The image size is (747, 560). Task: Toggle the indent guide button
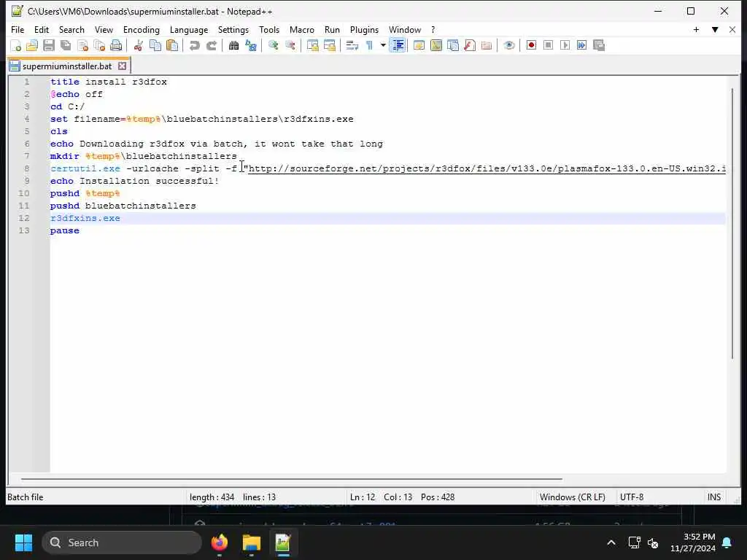[x=398, y=46]
